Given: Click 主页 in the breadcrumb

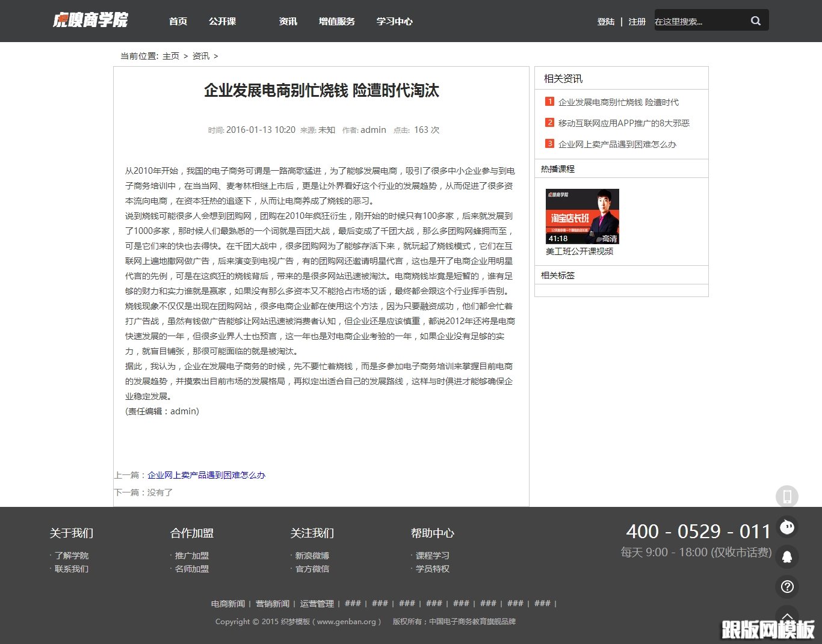Looking at the screenshot, I should coord(170,55).
